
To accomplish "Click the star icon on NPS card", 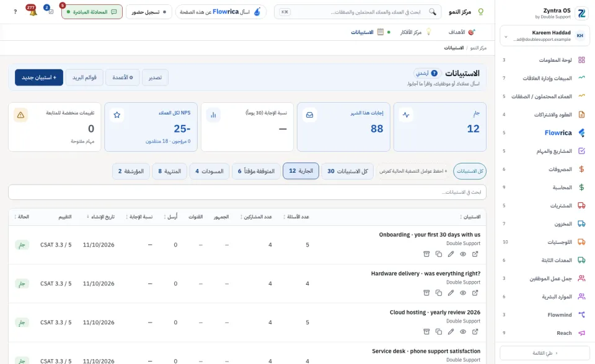I will [x=117, y=115].
